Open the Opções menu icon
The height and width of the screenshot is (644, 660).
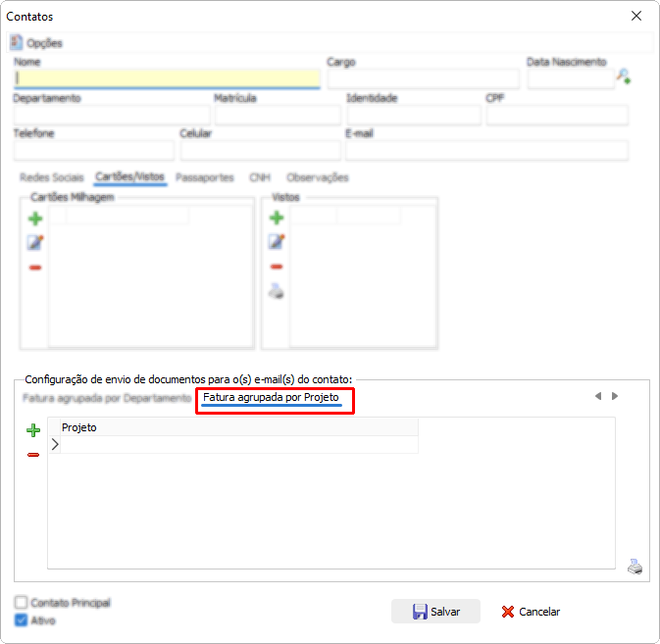coord(17,42)
